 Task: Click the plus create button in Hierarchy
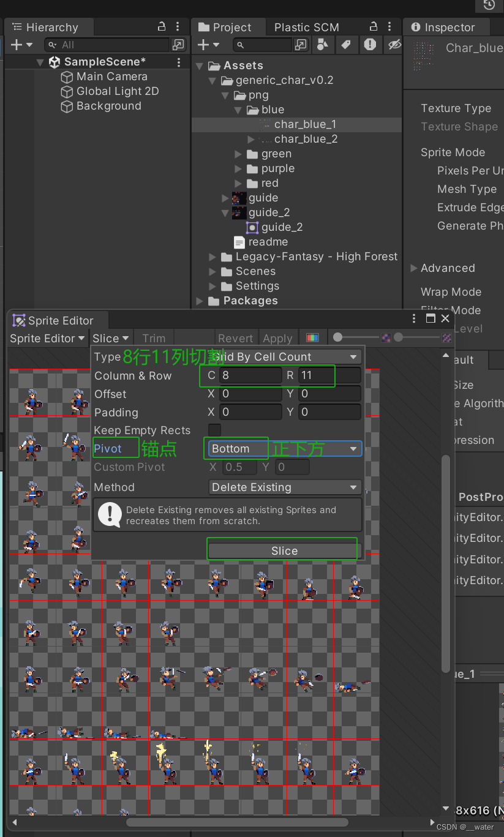point(17,45)
